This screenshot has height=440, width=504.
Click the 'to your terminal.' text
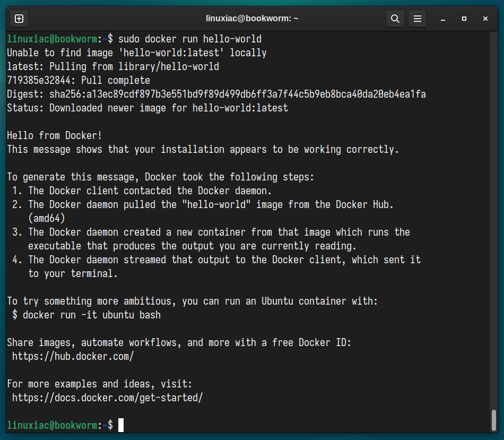73,274
